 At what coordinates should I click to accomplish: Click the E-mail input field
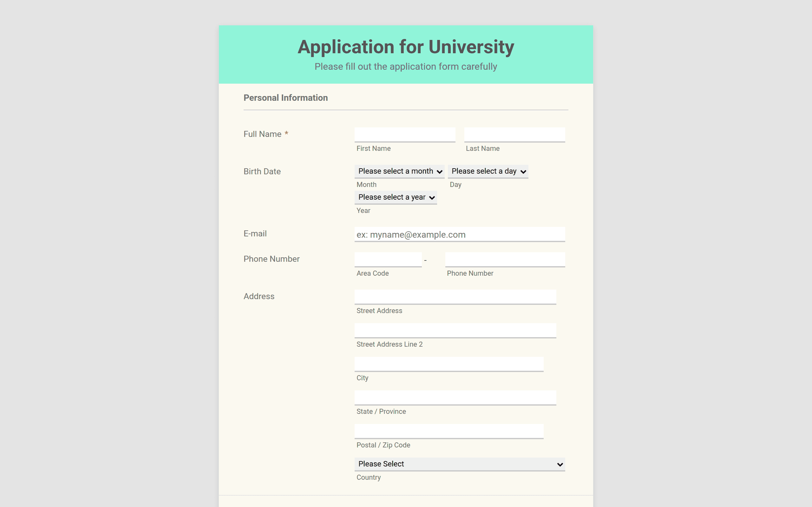click(x=460, y=234)
